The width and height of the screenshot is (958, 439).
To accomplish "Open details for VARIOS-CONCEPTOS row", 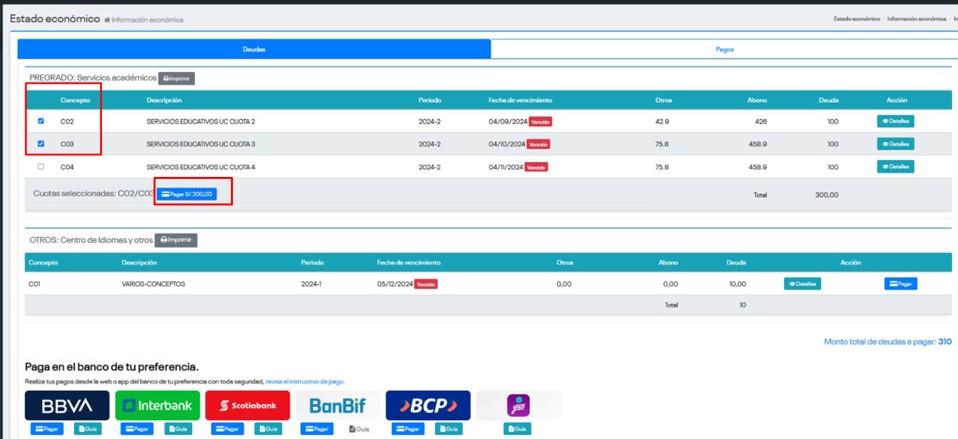I will 801,284.
